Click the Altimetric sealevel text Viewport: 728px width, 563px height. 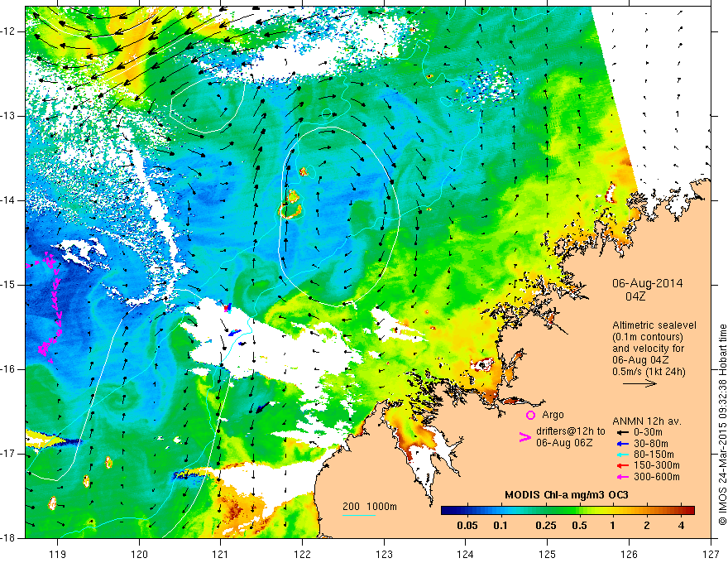[x=654, y=325]
